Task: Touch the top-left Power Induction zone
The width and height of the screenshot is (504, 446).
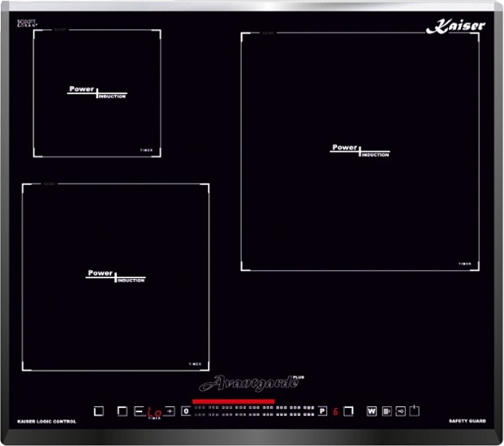Action: click(97, 93)
